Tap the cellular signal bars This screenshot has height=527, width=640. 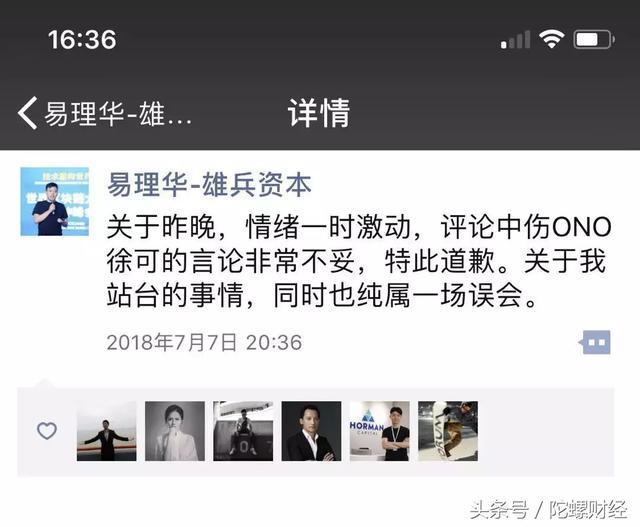[516, 40]
